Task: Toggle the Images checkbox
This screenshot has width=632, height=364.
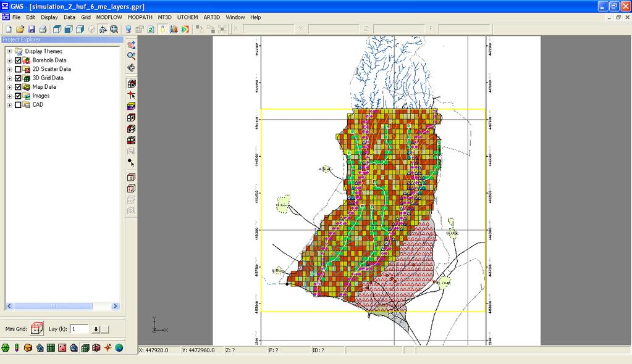Action: 18,96
